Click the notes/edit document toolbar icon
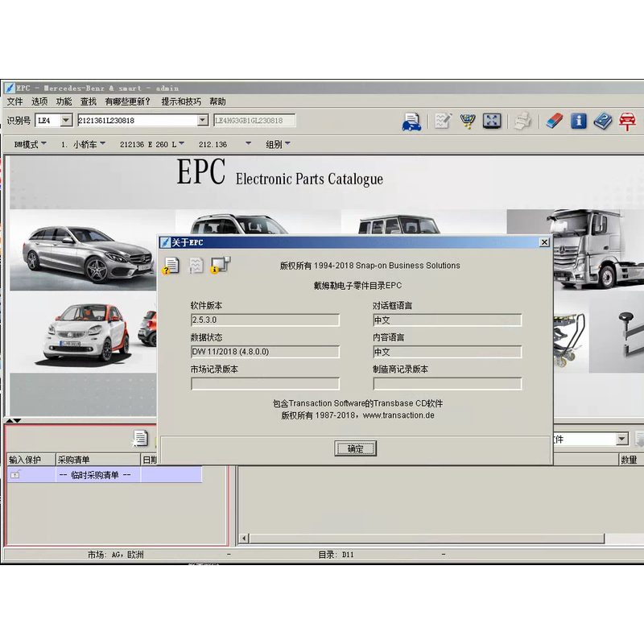Viewport: 644px width, 644px height. click(444, 122)
